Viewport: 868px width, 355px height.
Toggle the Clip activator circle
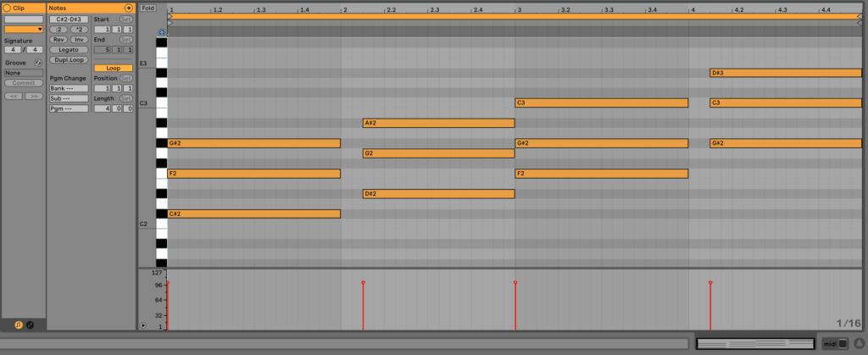coord(7,8)
